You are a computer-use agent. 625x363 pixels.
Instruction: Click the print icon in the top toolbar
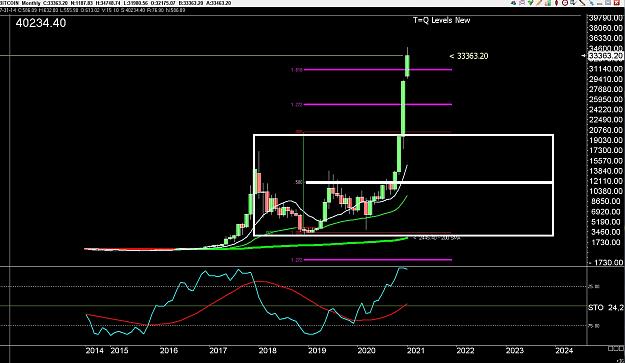[513, 3]
